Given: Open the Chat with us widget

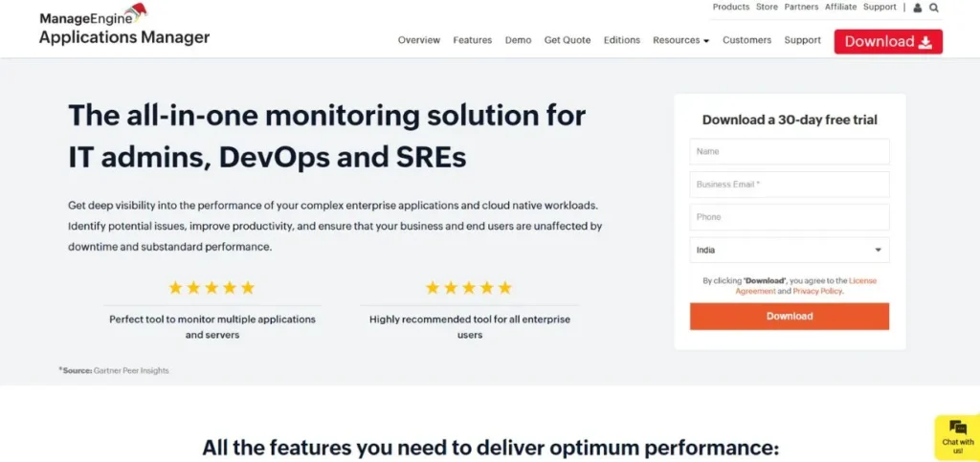Looking at the screenshot, I should (957, 437).
